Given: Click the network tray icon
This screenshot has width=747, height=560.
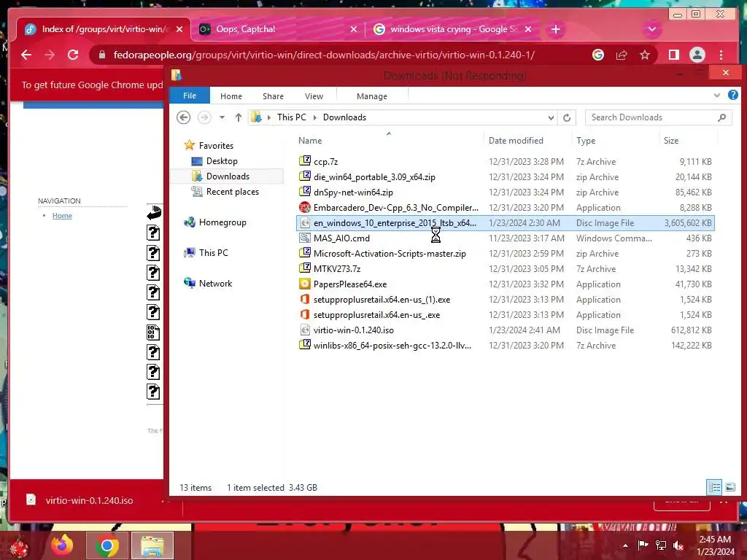Looking at the screenshot, I should 661,545.
